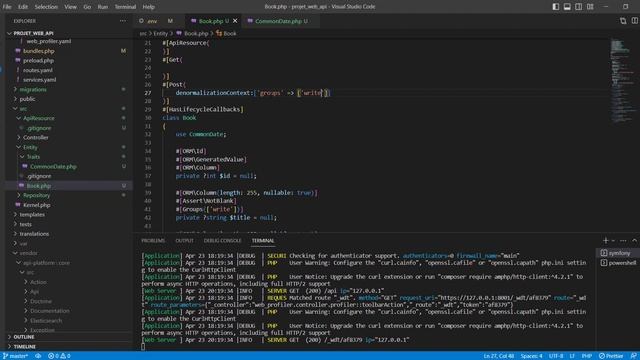640x360 pixels.
Task: Open services.yaml file
Action: 40,80
